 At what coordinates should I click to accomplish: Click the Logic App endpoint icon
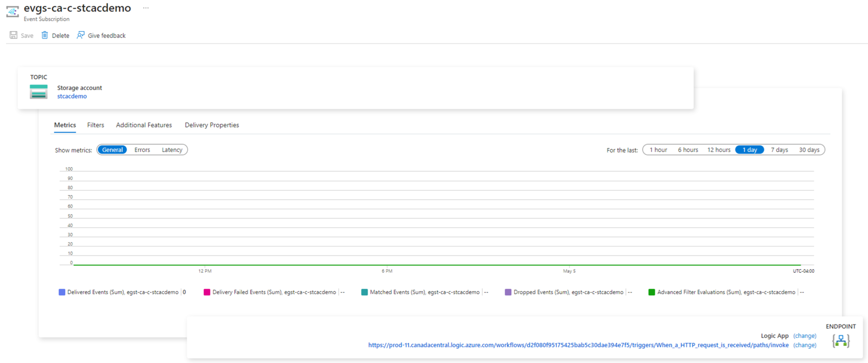point(841,341)
